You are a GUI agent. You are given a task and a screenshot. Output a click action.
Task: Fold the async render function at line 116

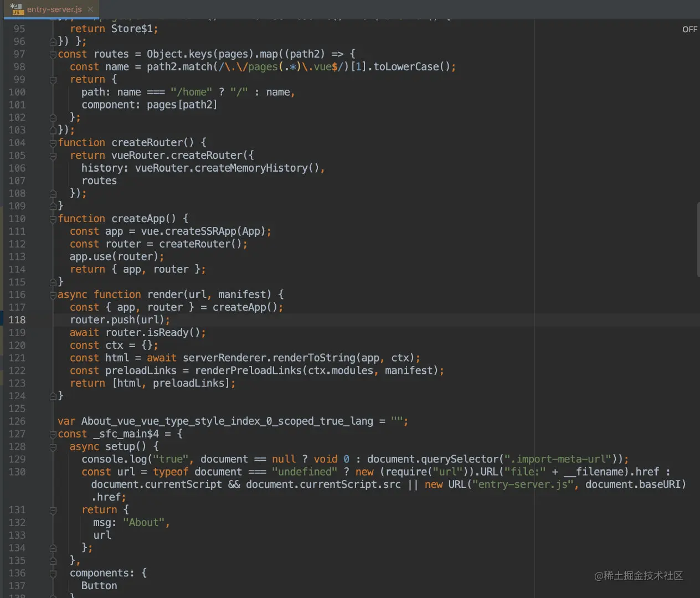pos(53,295)
